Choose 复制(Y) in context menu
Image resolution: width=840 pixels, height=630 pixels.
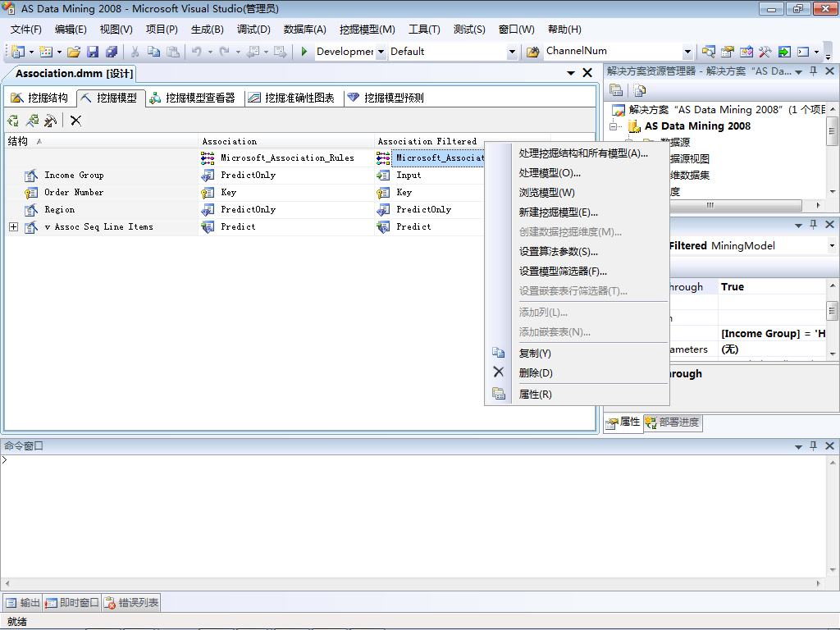(x=535, y=353)
